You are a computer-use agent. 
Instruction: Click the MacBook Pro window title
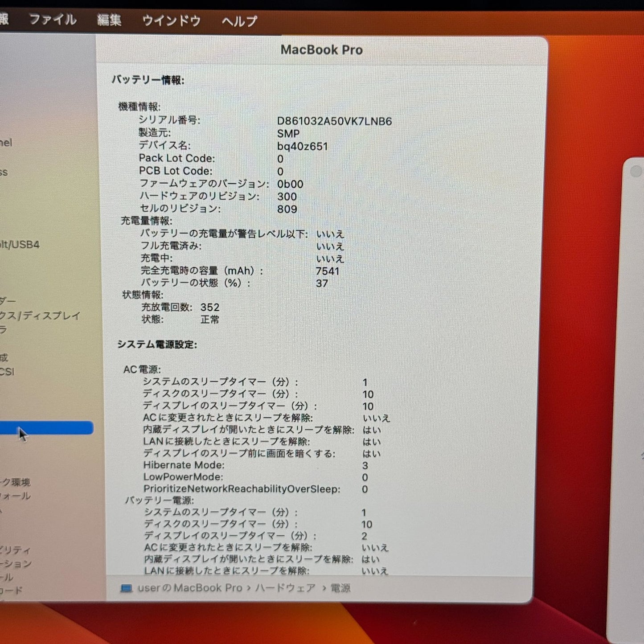[321, 50]
